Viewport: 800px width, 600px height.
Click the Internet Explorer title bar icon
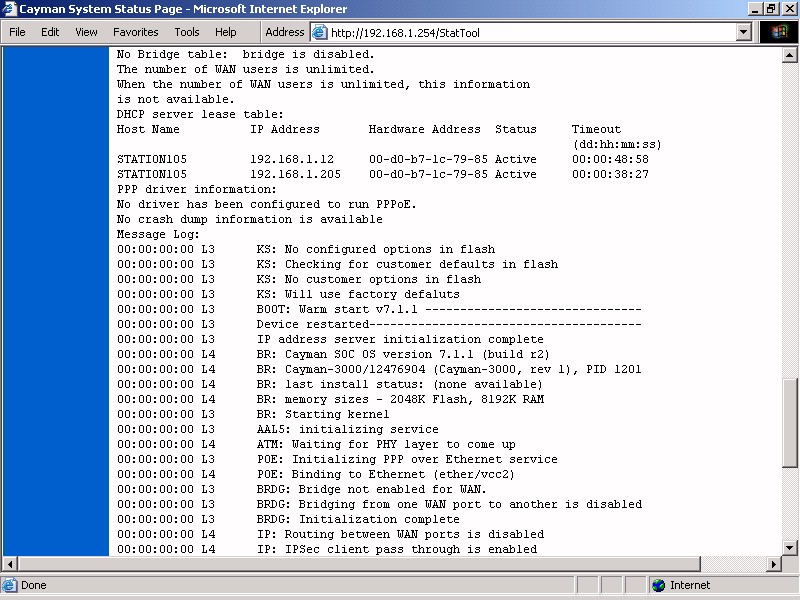[x=9, y=9]
